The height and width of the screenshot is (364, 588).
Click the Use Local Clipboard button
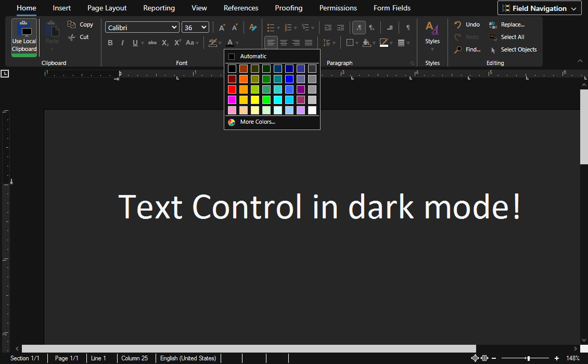(24, 36)
